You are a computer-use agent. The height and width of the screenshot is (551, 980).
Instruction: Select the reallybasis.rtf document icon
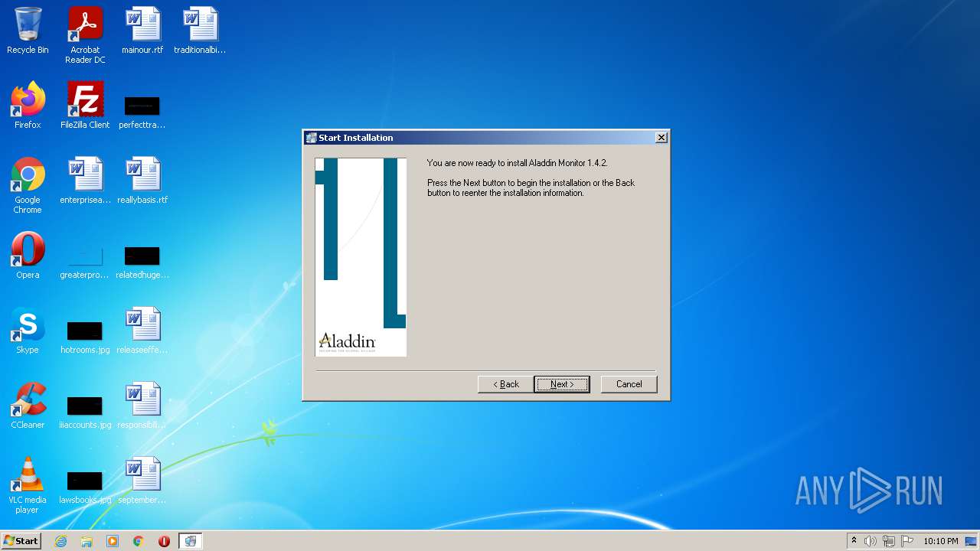tap(142, 181)
